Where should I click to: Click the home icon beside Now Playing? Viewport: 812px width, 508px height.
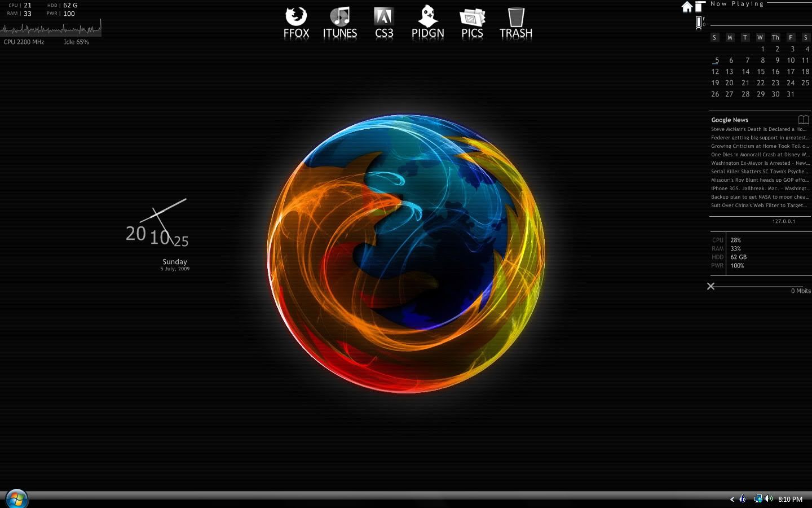687,7
